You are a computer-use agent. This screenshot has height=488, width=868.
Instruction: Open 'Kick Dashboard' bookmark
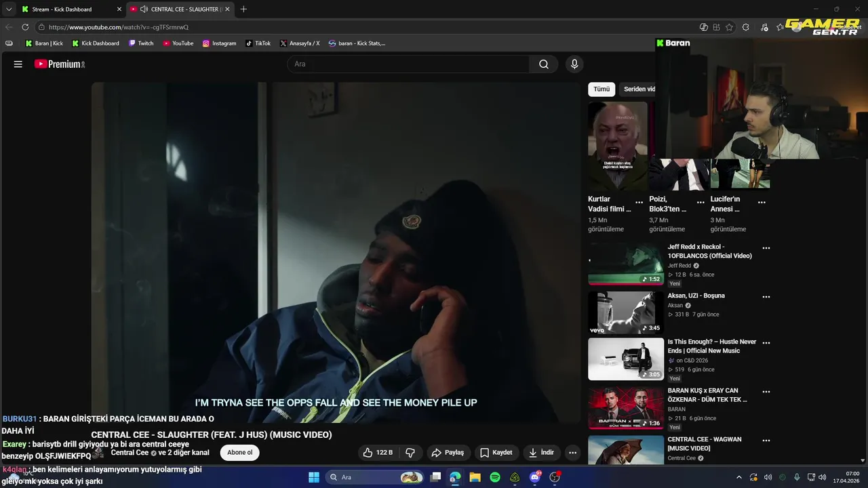(x=96, y=43)
